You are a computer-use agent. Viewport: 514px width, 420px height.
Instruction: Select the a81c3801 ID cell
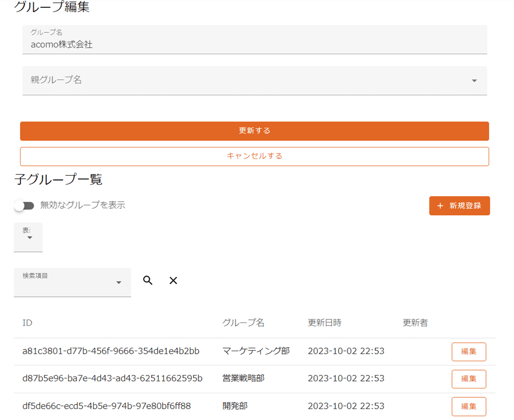tap(111, 351)
